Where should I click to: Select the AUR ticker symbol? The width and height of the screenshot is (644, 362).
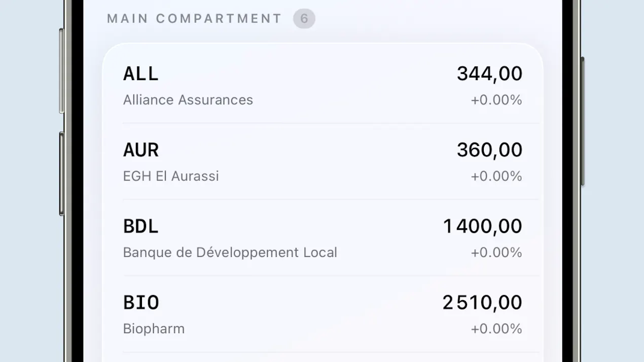(141, 150)
